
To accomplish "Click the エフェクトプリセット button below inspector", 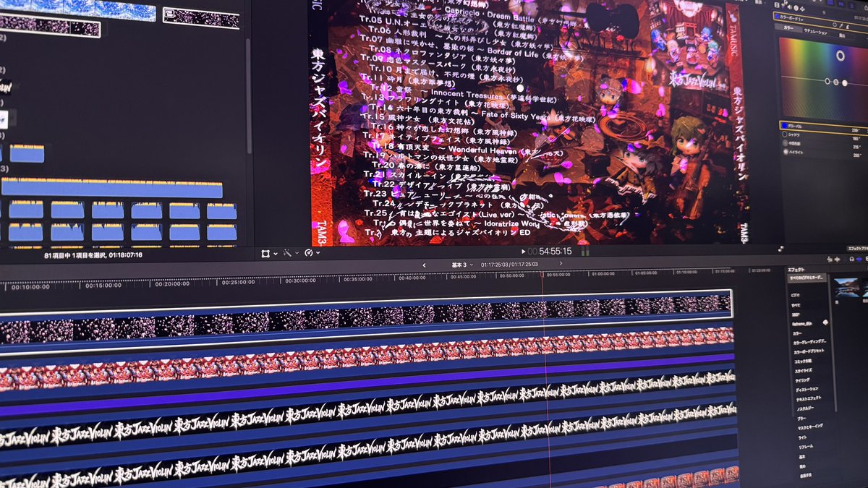I will pos(858,249).
